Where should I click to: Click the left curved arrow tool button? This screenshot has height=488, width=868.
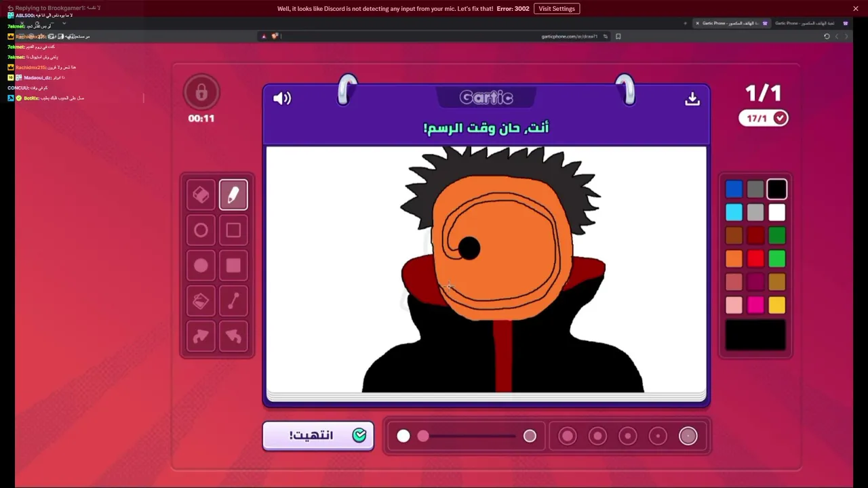[201, 336]
